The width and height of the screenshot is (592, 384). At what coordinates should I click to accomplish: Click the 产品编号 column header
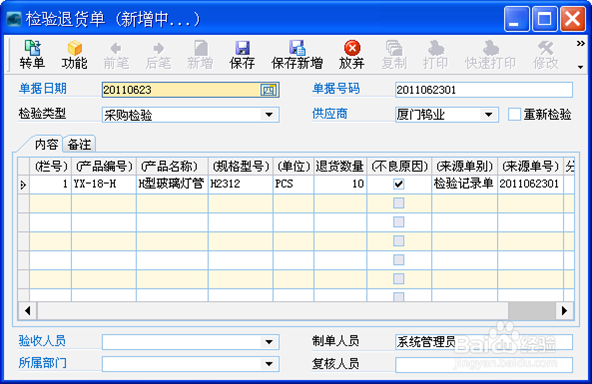[104, 166]
